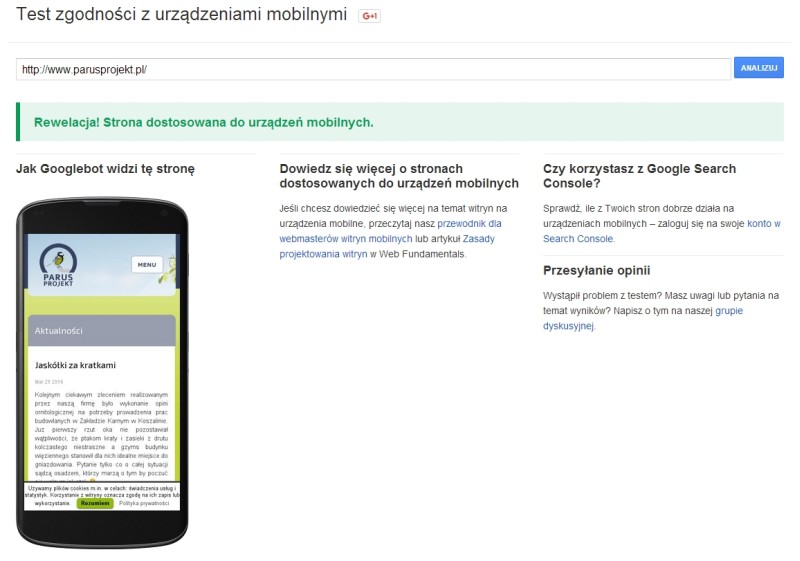Click the URL input field

[x=373, y=69]
